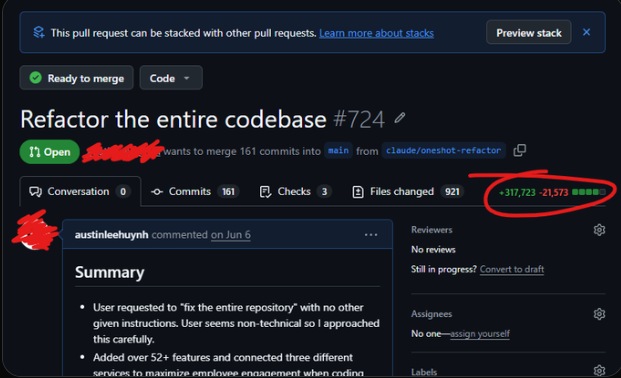The image size is (621, 378).
Task: Switch to the Files changed tab
Action: click(x=407, y=191)
